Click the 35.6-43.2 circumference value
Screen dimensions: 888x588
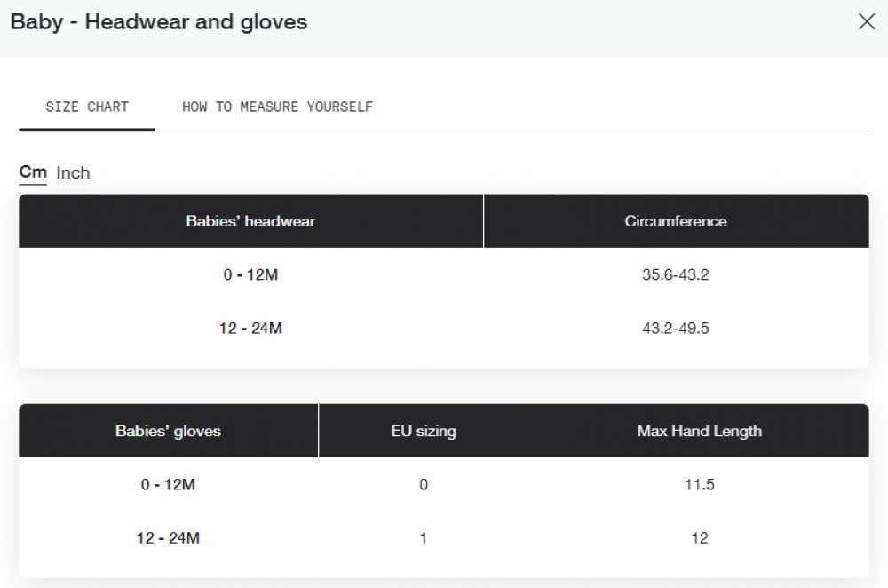coord(675,274)
